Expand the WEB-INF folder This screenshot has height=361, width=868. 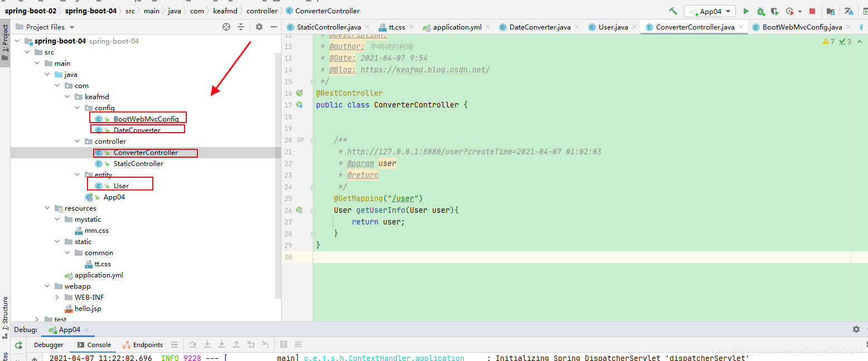tap(58, 297)
